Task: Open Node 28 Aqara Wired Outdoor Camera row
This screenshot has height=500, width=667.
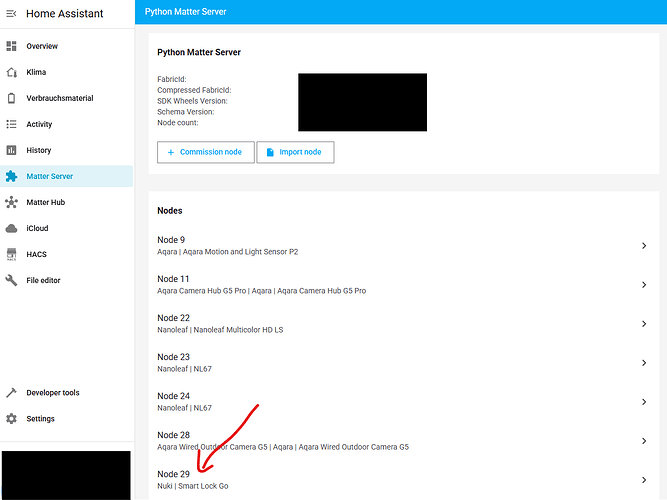Action: (x=400, y=441)
